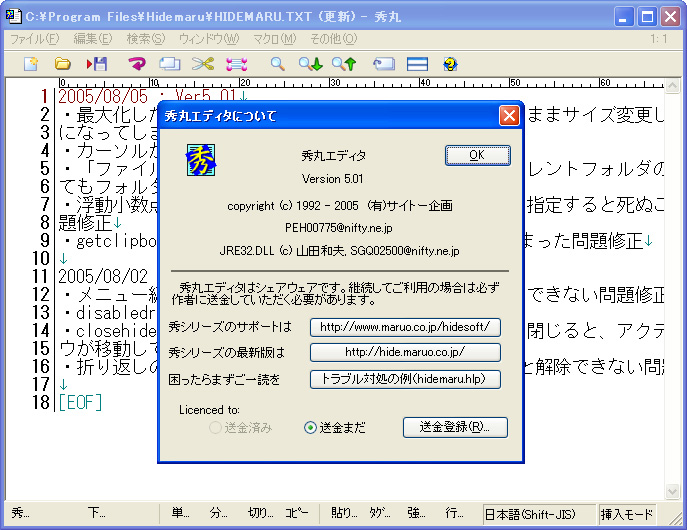This screenshot has width=687, height=530.
Task: Click the scrollbar down arrow in the editor
Action: [x=673, y=491]
